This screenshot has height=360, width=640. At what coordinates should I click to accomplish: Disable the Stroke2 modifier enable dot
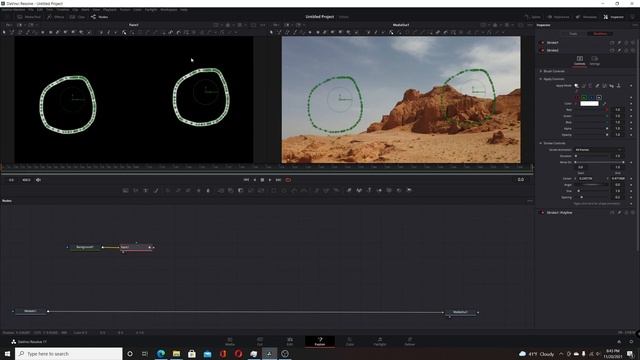(x=542, y=50)
